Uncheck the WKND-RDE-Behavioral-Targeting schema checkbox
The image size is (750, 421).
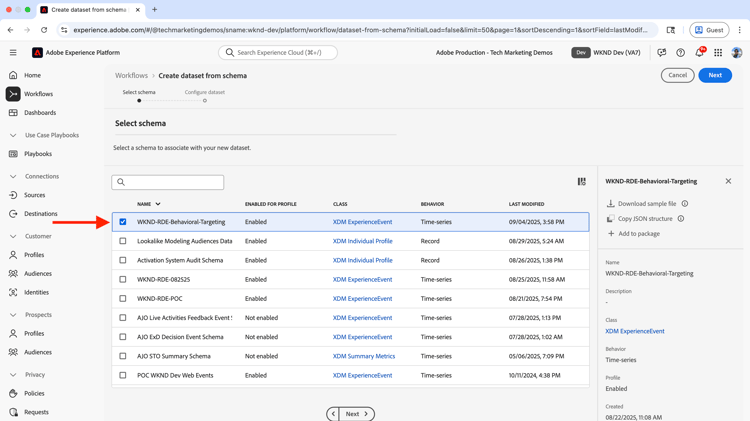[123, 222]
